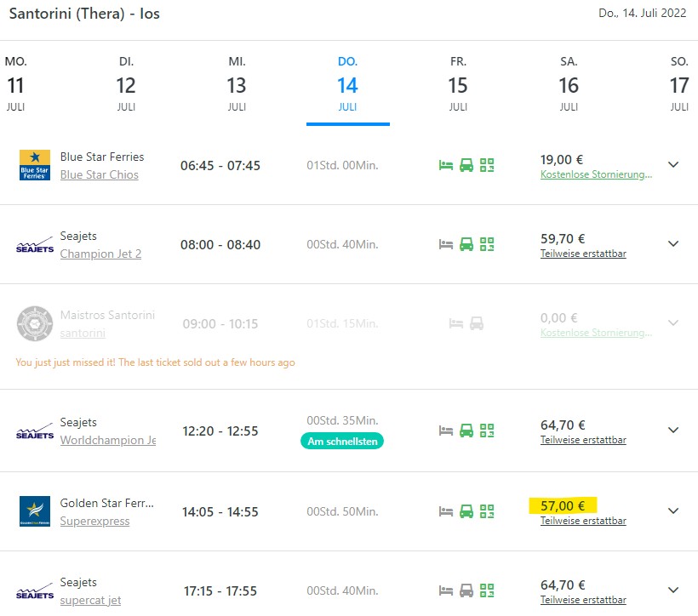
Task: Select Monday 11 July date tab
Action: 15,83
